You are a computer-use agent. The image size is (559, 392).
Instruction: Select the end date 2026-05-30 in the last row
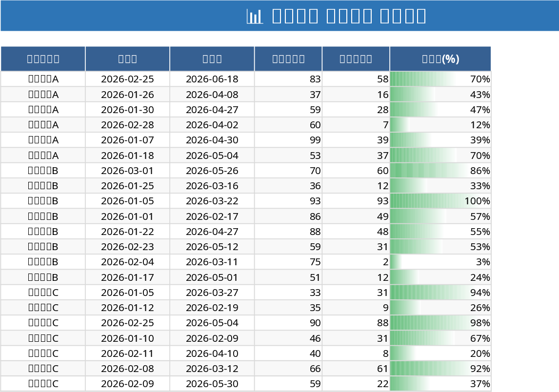click(x=211, y=384)
